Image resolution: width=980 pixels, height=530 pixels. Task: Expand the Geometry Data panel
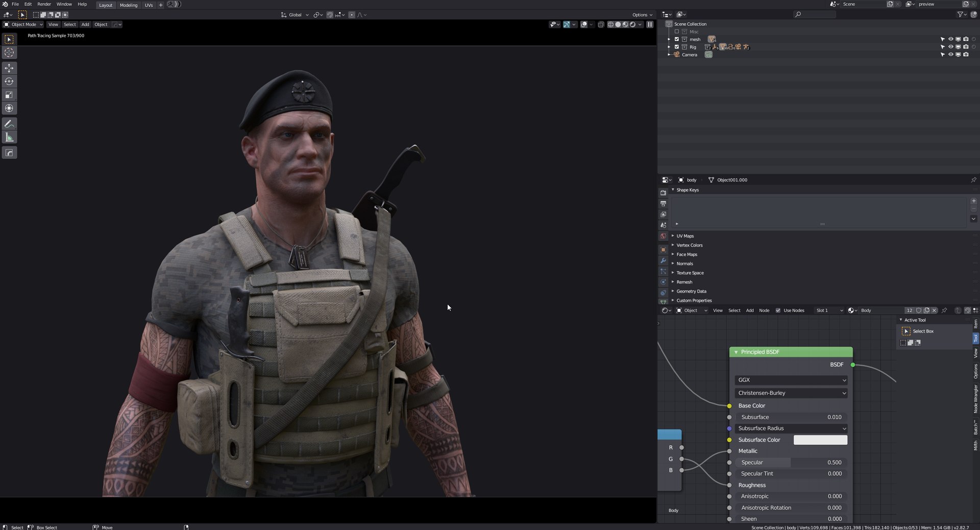point(691,291)
